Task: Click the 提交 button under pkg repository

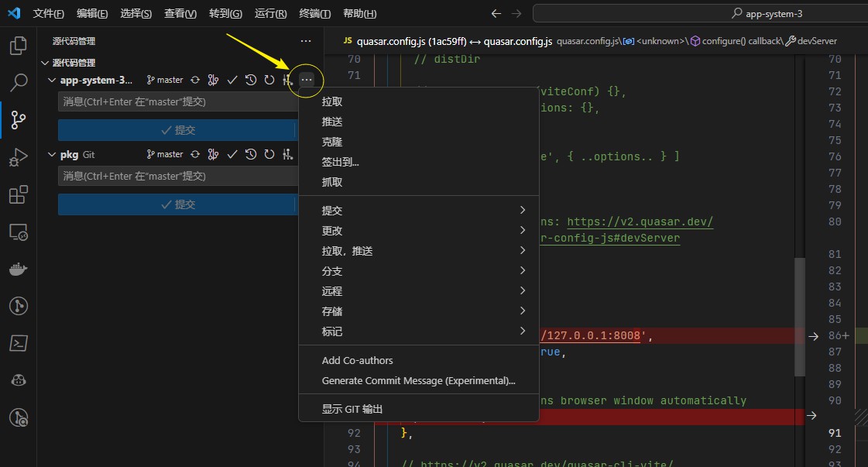Action: coord(177,204)
